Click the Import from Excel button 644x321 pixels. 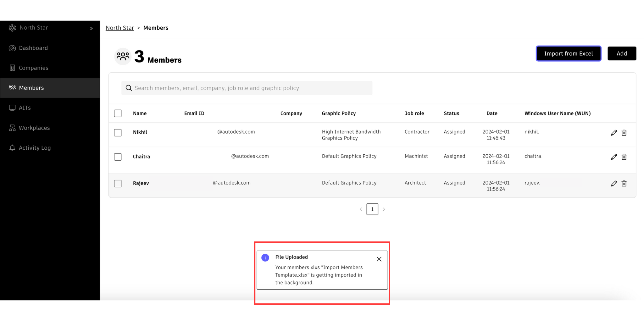(x=568, y=53)
